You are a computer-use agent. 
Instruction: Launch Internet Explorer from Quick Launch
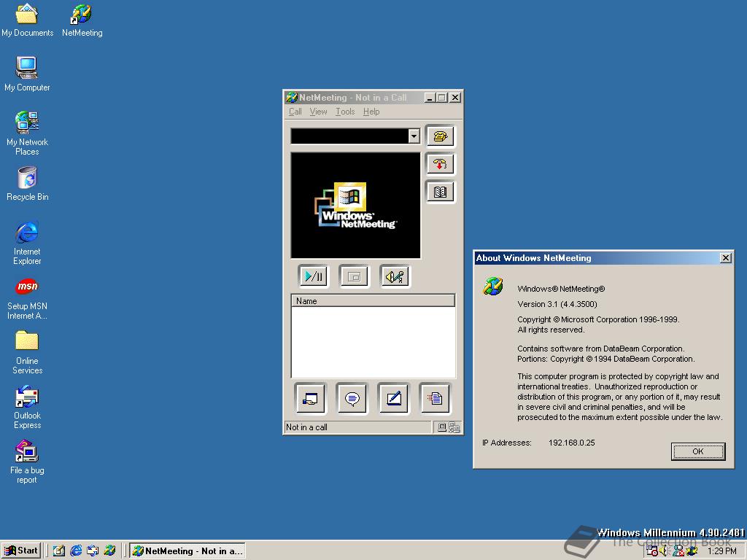(76, 551)
